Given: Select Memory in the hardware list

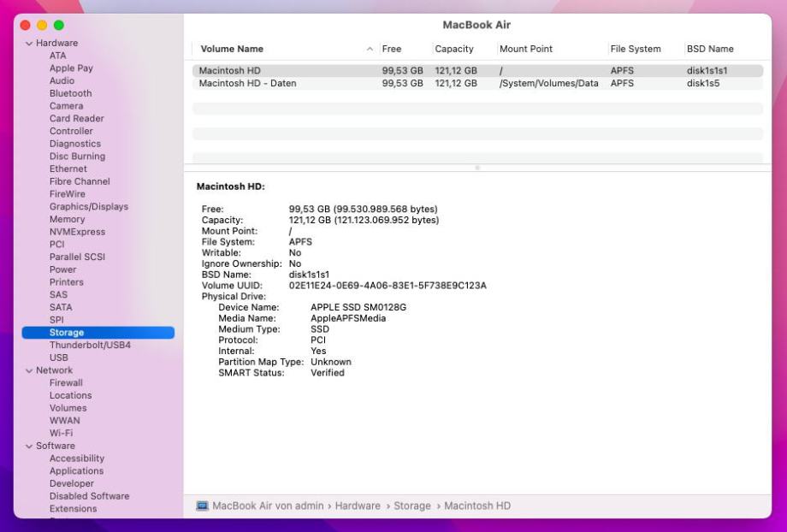Looking at the screenshot, I should point(67,219).
